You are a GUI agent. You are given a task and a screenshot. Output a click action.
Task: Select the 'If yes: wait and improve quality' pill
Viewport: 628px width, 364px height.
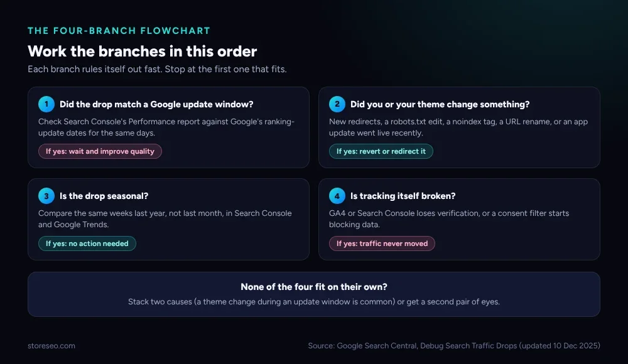pyautogui.click(x=100, y=151)
